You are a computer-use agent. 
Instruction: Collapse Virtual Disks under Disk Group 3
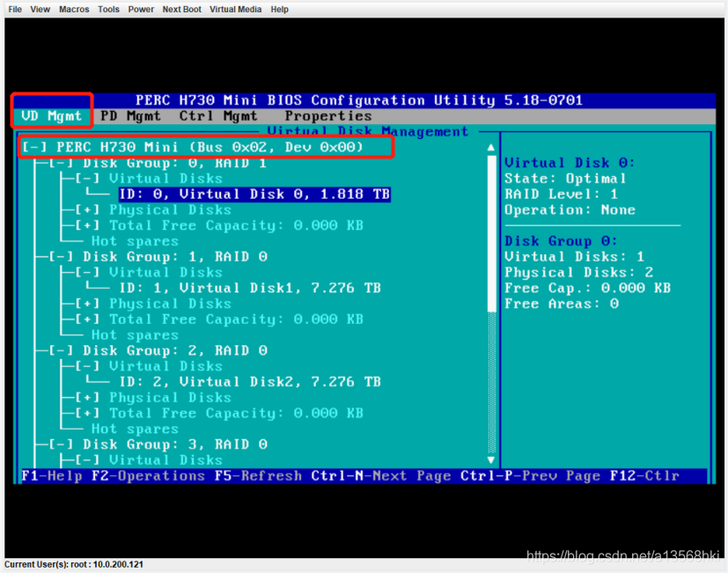pyautogui.click(x=87, y=460)
